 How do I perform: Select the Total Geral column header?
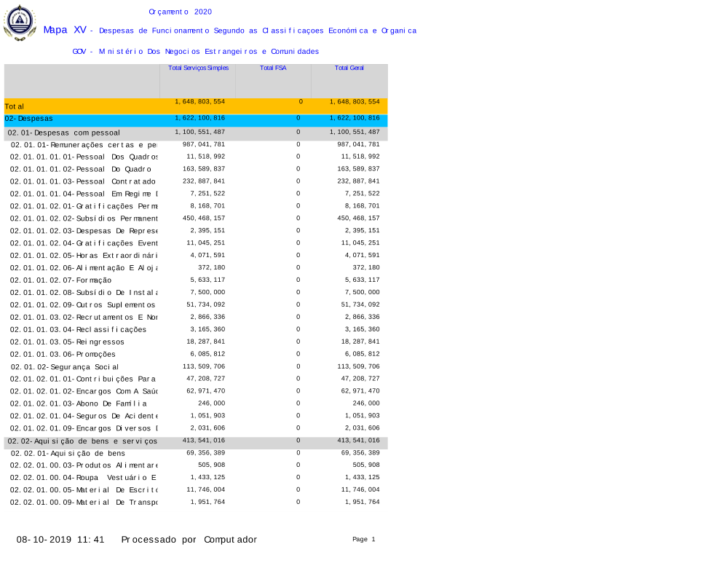pos(349,68)
